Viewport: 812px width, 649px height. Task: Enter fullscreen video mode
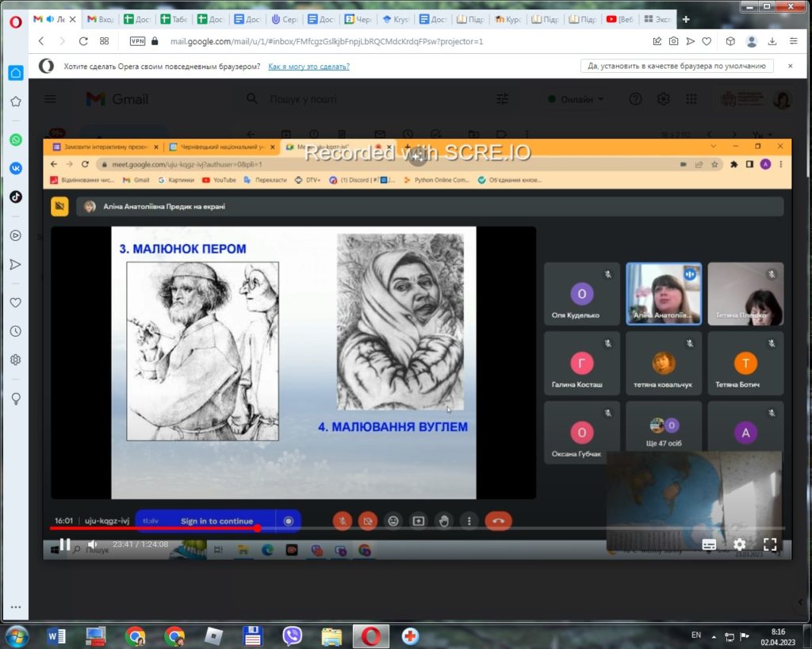770,544
